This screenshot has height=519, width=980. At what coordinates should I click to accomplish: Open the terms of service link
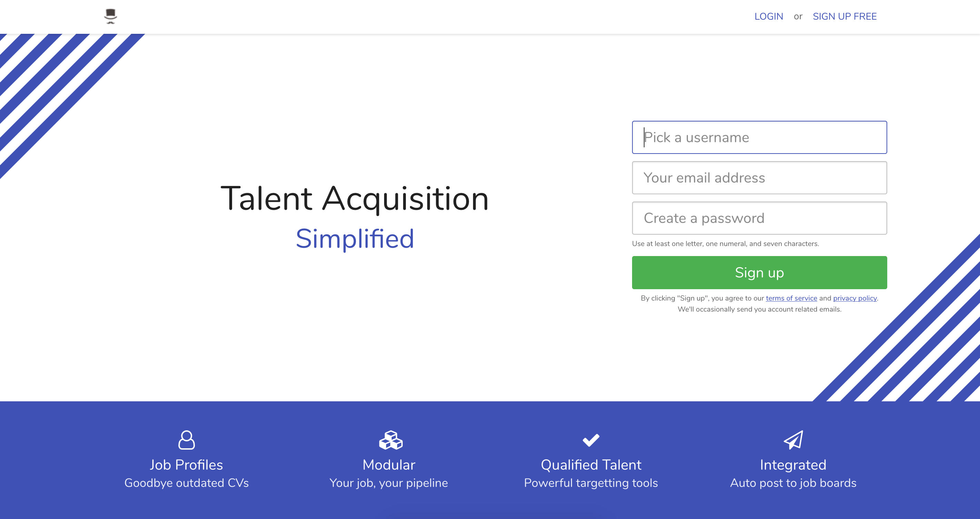pyautogui.click(x=791, y=298)
